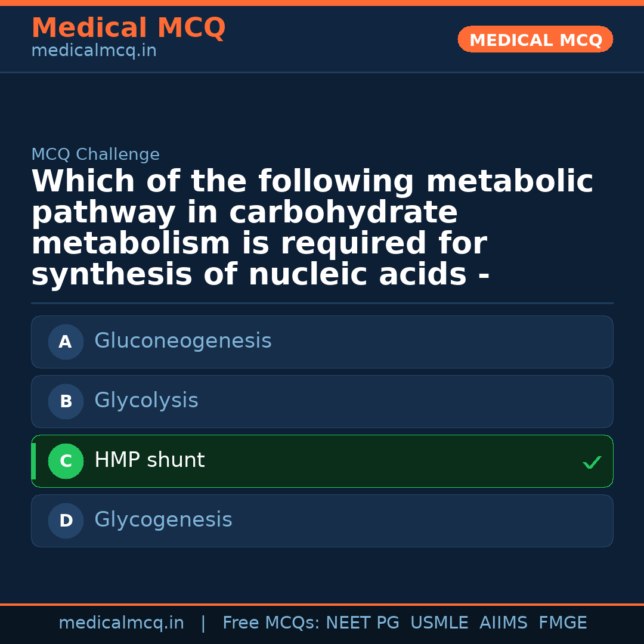Open the medicalmcq.in footer link
This screenshot has width=644, height=644.
tap(121, 623)
